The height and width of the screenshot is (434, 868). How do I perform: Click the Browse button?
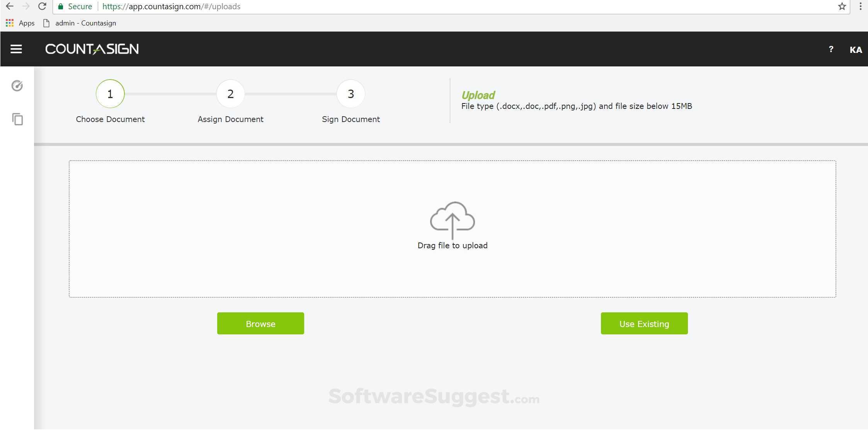(260, 323)
